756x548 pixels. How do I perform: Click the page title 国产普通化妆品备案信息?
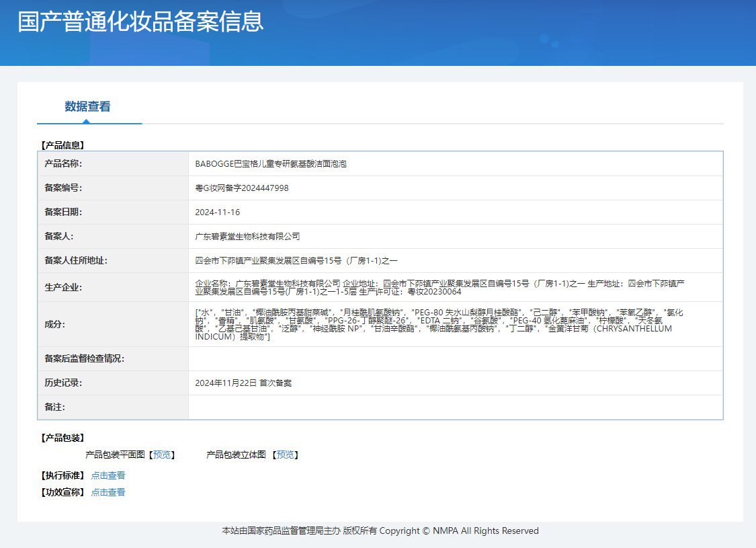141,22
